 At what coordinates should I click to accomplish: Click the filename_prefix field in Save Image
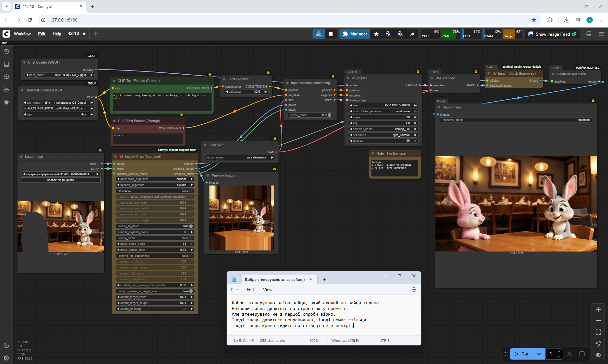516,120
